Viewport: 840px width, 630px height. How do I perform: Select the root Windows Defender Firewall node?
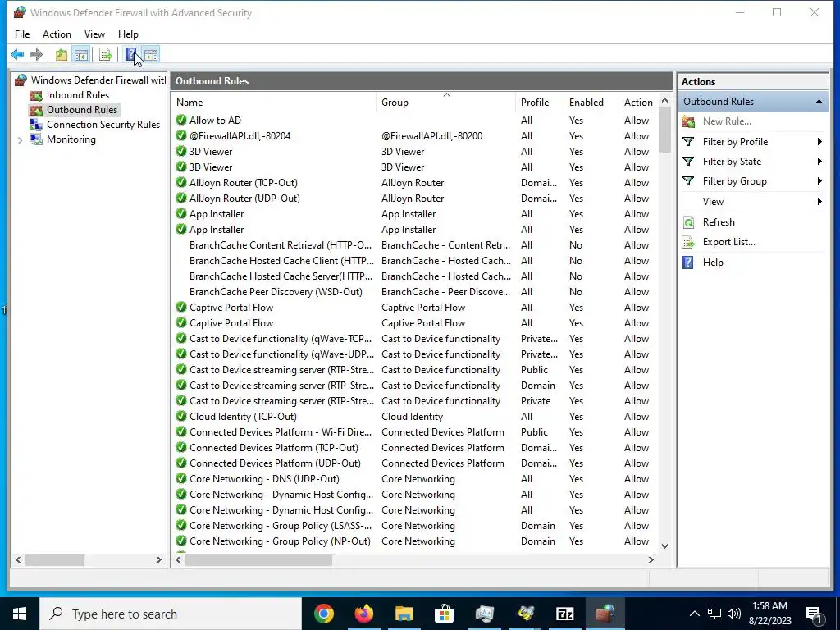tap(98, 80)
